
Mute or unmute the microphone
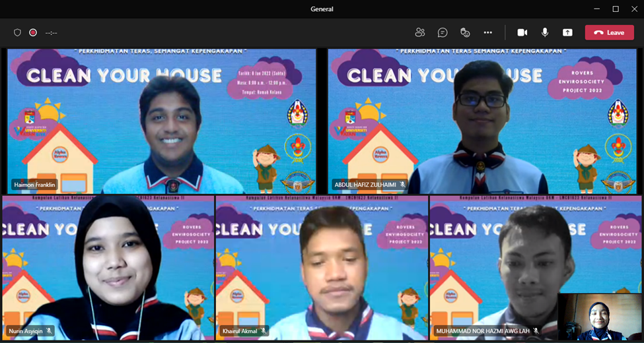point(545,32)
